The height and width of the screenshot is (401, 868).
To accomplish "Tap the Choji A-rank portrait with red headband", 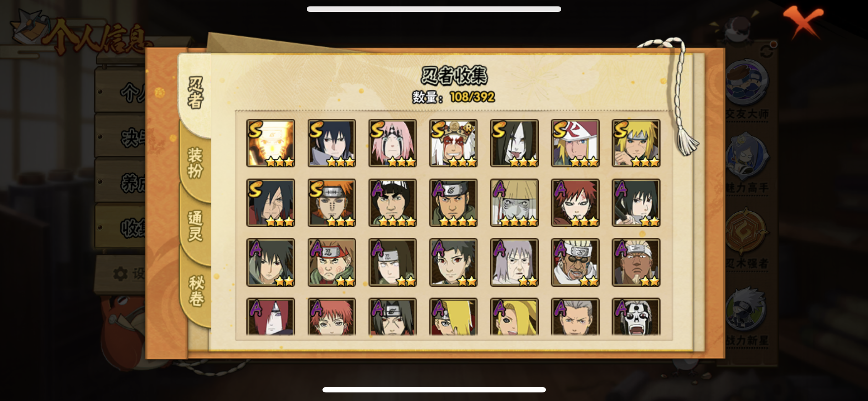I will (331, 262).
